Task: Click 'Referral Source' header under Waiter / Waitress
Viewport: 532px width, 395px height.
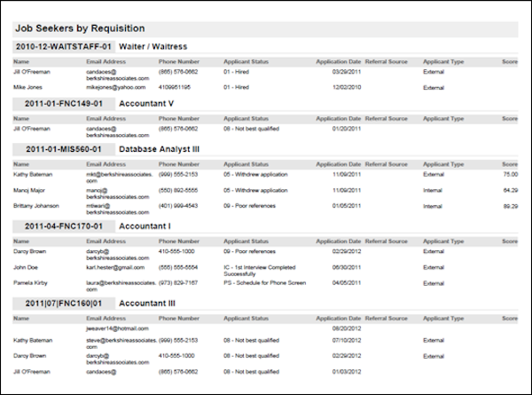Action: (x=386, y=62)
